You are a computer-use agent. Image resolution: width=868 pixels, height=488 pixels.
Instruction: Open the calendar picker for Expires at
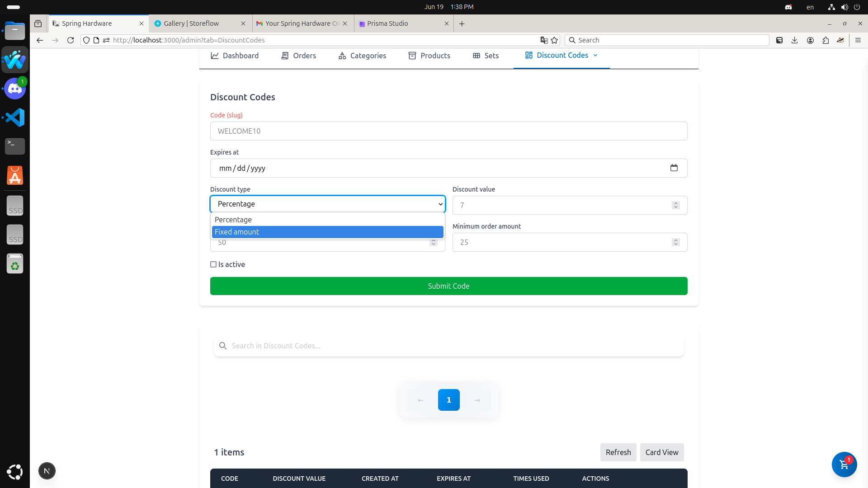(674, 168)
